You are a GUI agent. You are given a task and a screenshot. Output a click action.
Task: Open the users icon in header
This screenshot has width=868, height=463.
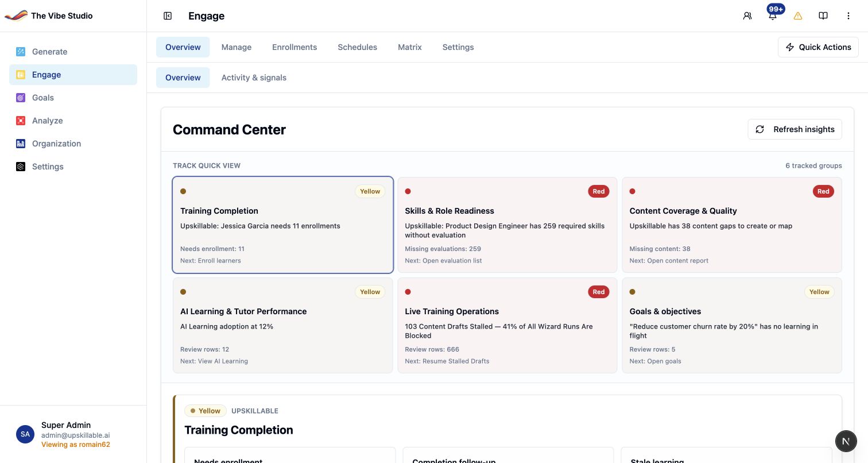tap(747, 16)
